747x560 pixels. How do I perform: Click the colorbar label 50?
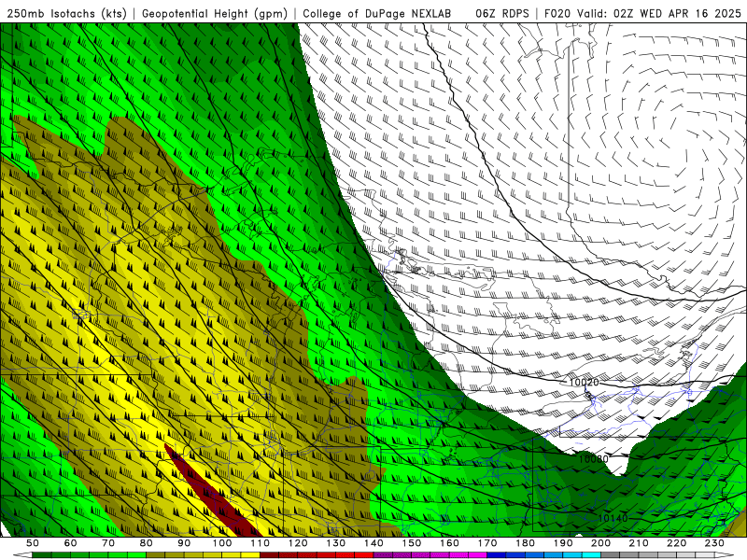pos(32,543)
